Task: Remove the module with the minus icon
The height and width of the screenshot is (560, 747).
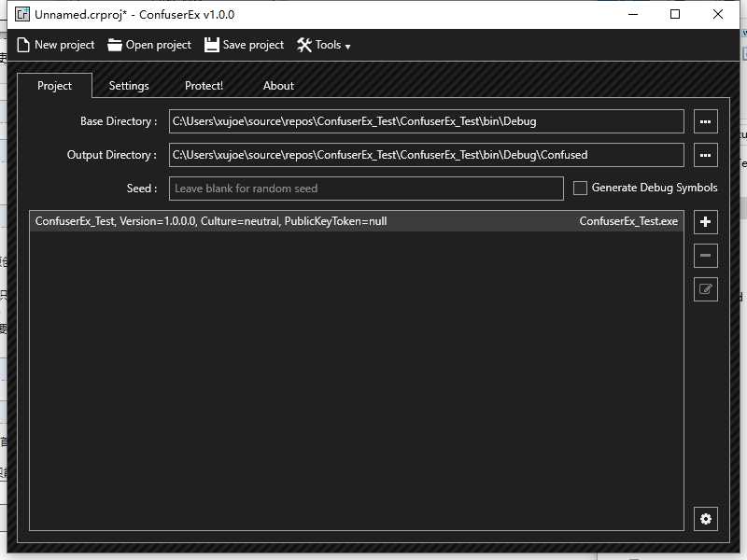Action: 706,256
